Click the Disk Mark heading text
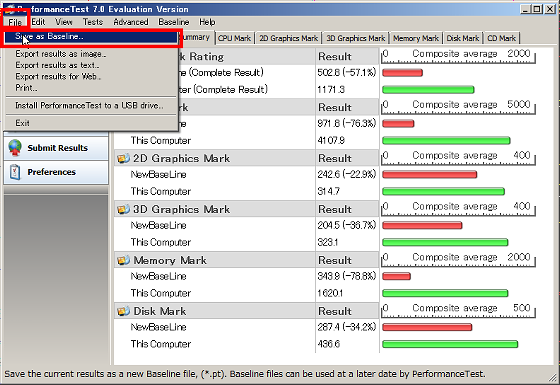560x385 pixels. [x=160, y=311]
